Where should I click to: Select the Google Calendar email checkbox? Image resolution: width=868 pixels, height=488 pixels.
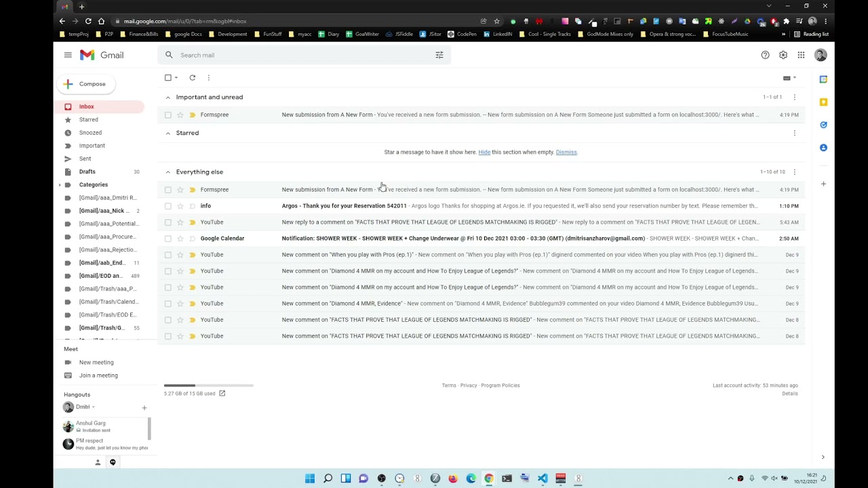point(168,239)
